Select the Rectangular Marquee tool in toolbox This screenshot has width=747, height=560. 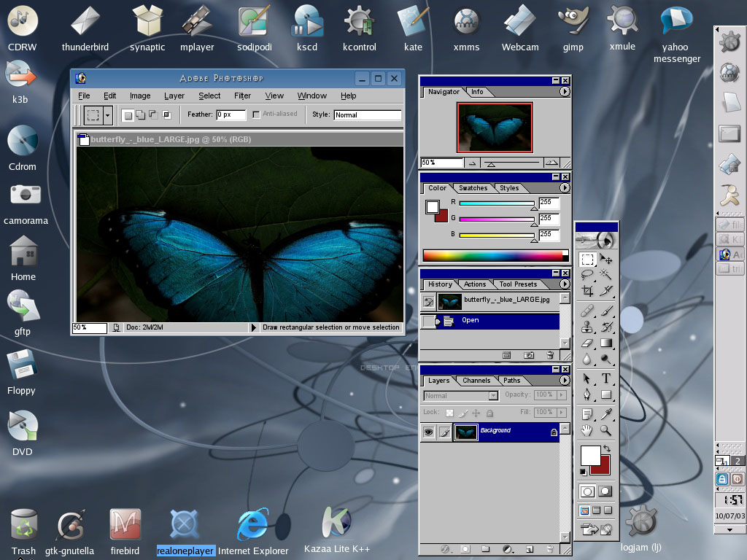tap(587, 260)
